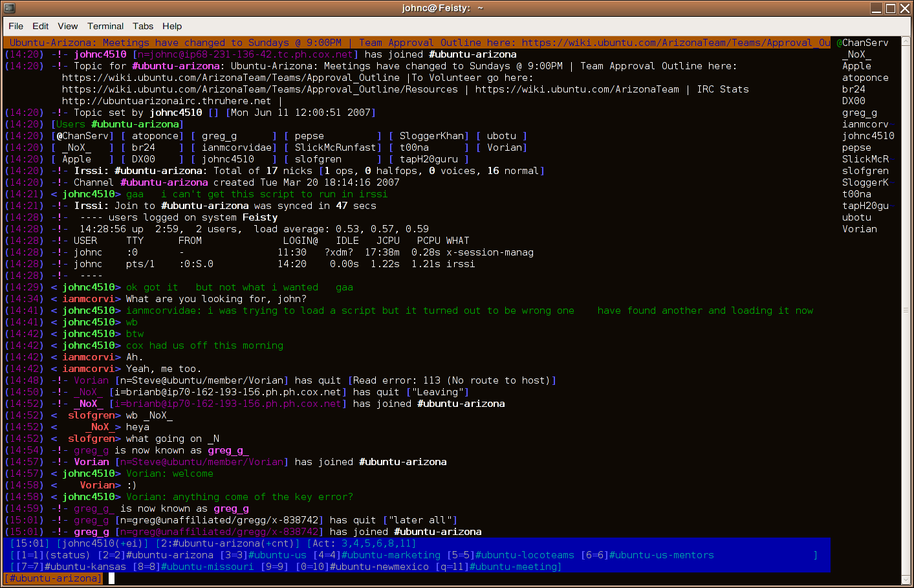This screenshot has height=588, width=914.
Task: Click the scrollbar down arrow
Action: (906, 580)
